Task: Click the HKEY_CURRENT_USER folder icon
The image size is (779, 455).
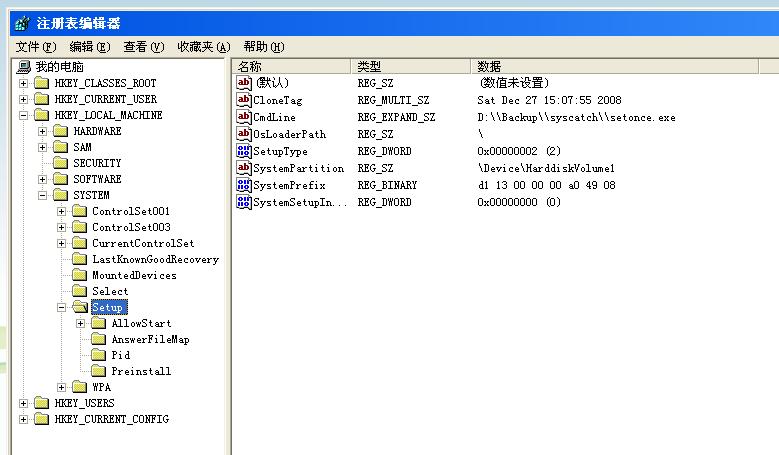Action: pos(41,99)
